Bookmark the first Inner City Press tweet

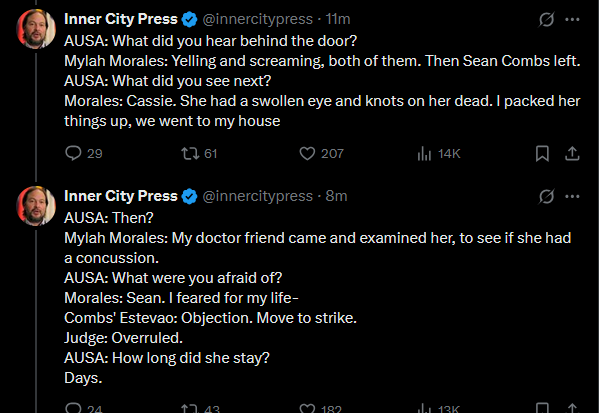click(542, 154)
